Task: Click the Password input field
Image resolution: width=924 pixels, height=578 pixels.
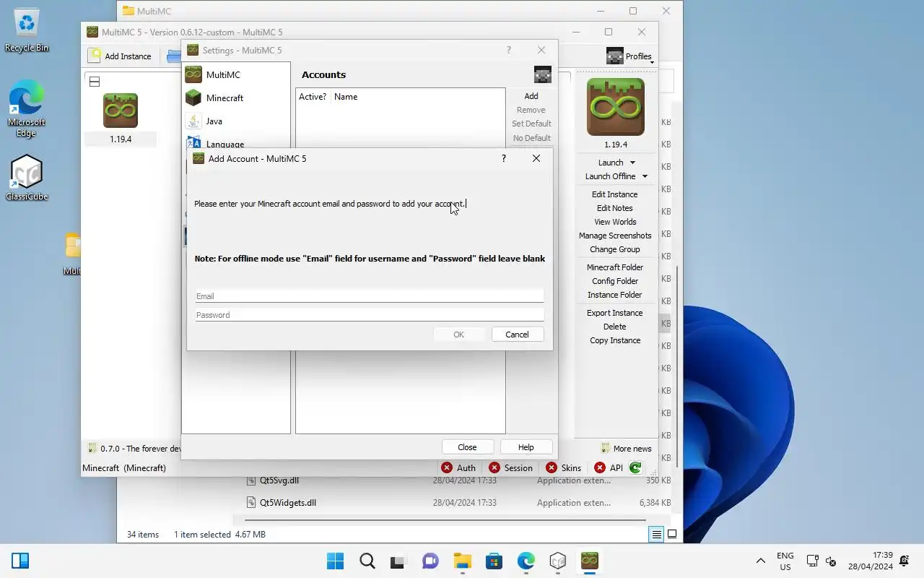Action: (369, 315)
